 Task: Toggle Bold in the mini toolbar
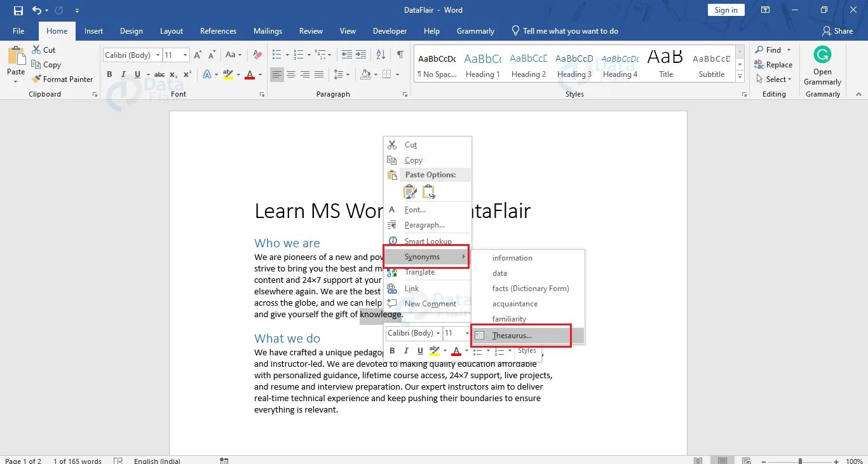[392, 350]
